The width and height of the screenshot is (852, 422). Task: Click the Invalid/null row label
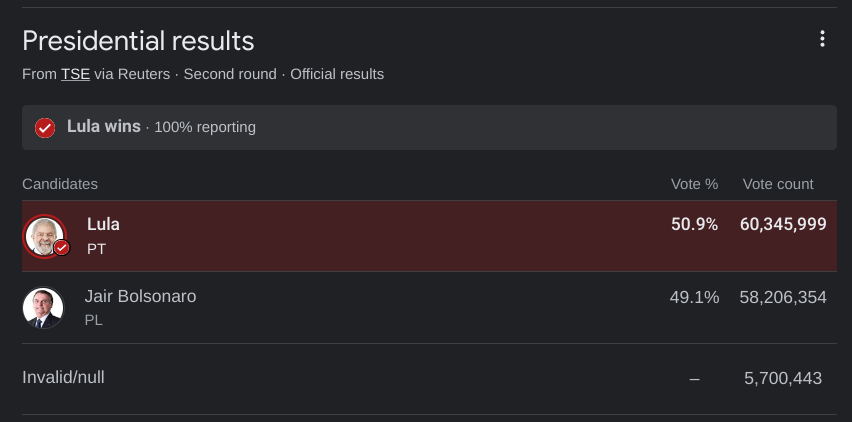tap(63, 377)
